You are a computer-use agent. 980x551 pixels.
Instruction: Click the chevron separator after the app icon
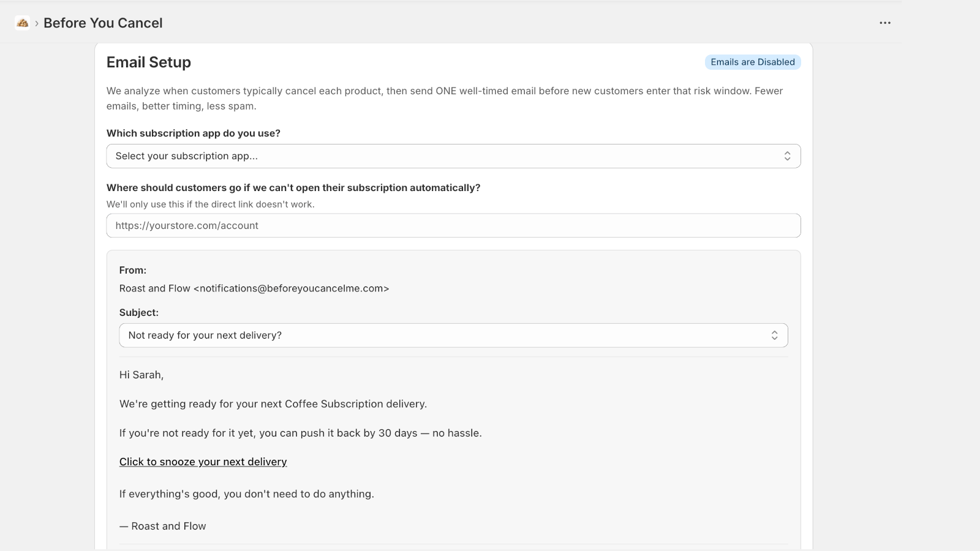[37, 23]
